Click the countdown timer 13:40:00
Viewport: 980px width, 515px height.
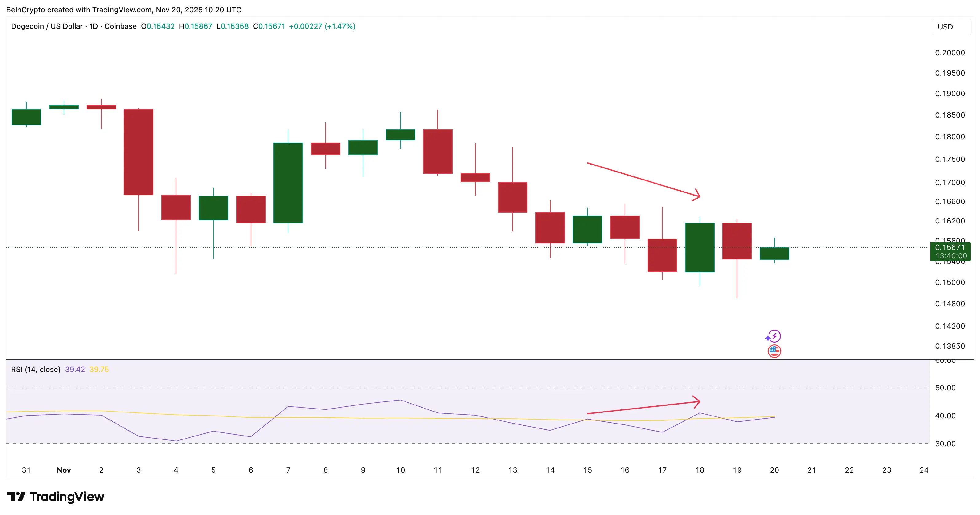951,256
